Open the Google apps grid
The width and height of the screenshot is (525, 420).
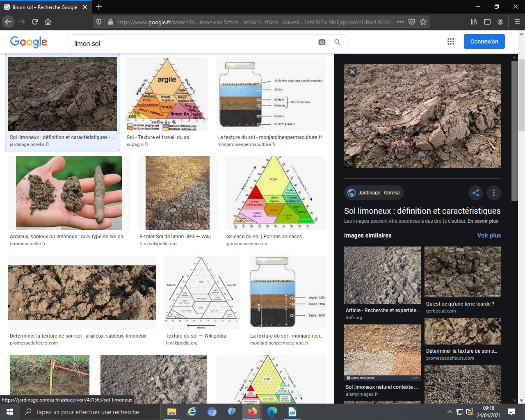point(451,41)
